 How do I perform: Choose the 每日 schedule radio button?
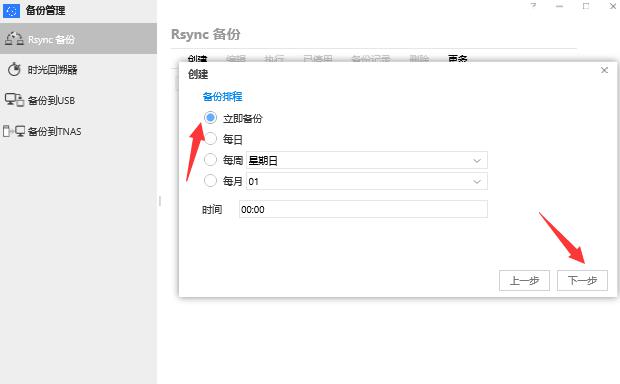tap(210, 139)
